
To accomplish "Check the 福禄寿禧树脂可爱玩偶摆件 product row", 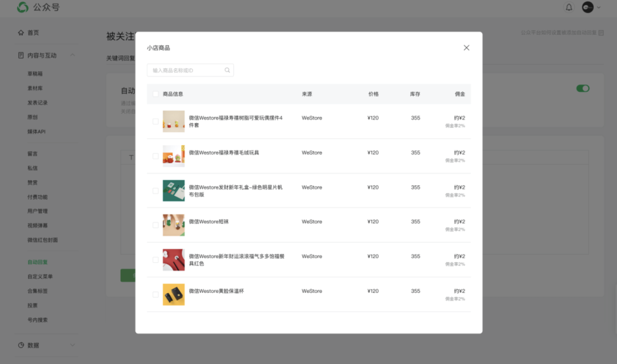I will coord(155,122).
